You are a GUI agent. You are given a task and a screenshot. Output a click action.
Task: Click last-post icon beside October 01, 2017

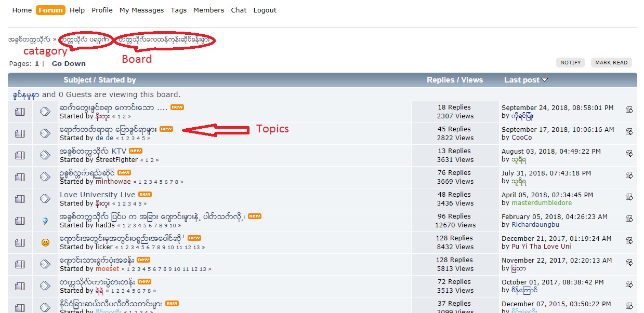pos(629,284)
